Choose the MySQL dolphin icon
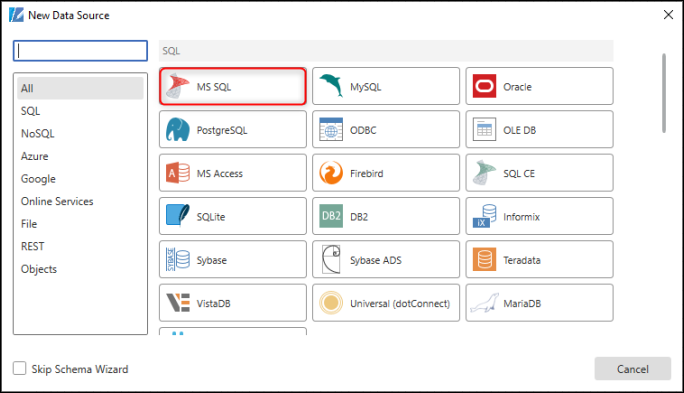This screenshot has height=393, width=684. [x=331, y=85]
